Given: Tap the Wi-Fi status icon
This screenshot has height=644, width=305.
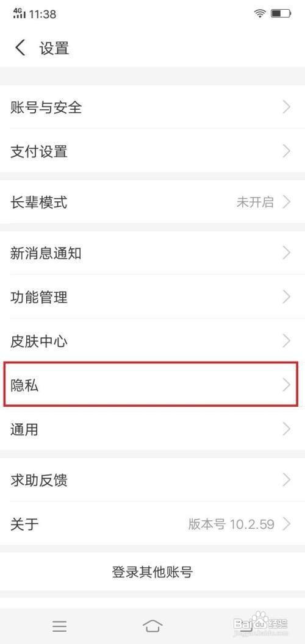Looking at the screenshot, I should [260, 13].
